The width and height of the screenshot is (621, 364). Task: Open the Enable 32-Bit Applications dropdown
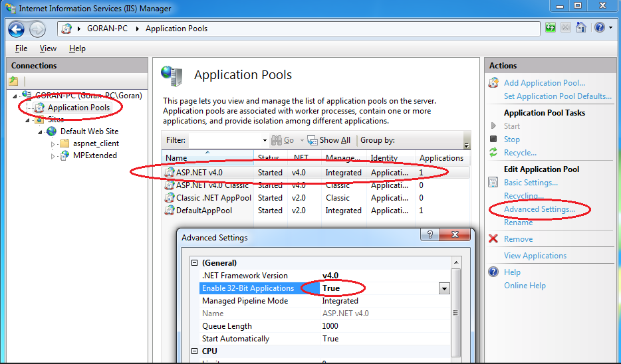[x=443, y=288]
